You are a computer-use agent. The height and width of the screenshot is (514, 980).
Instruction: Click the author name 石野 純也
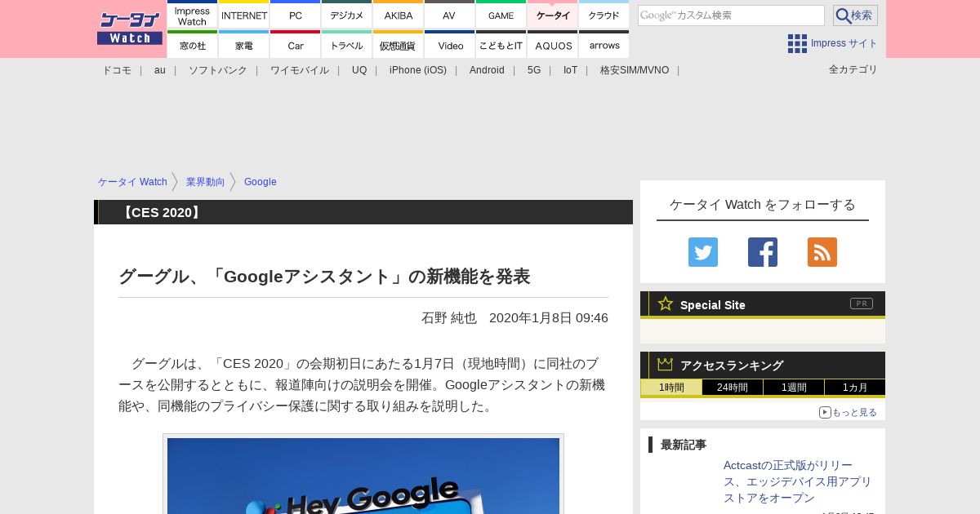click(x=448, y=317)
